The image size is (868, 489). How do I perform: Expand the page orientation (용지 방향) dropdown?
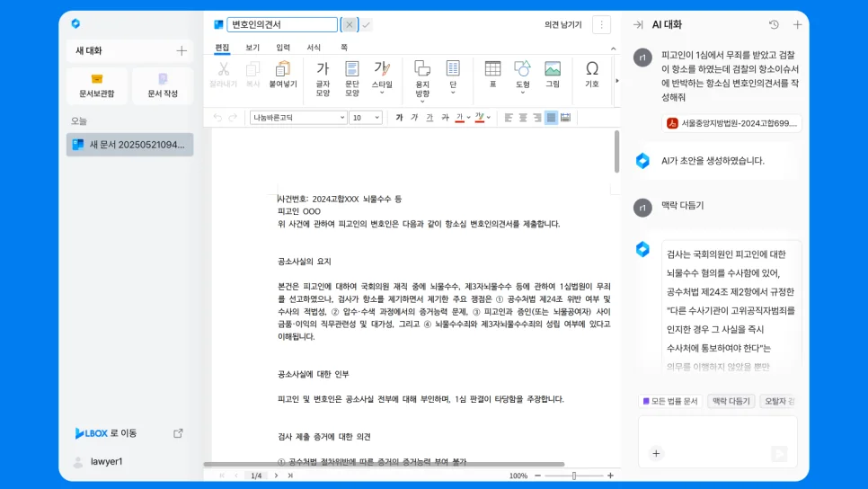pos(421,102)
